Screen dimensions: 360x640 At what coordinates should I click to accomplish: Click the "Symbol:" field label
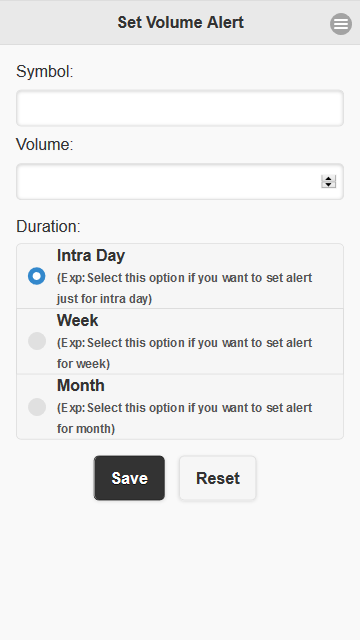coord(44,71)
